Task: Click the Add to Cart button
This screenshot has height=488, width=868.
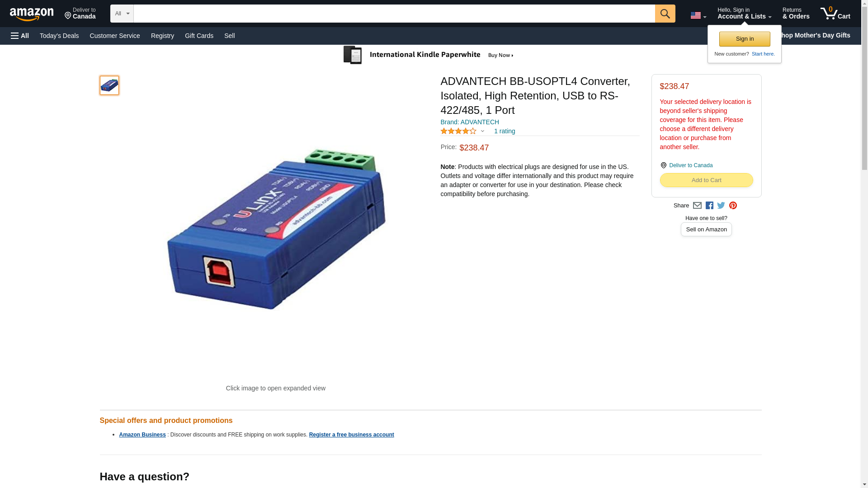Action: 706,180
